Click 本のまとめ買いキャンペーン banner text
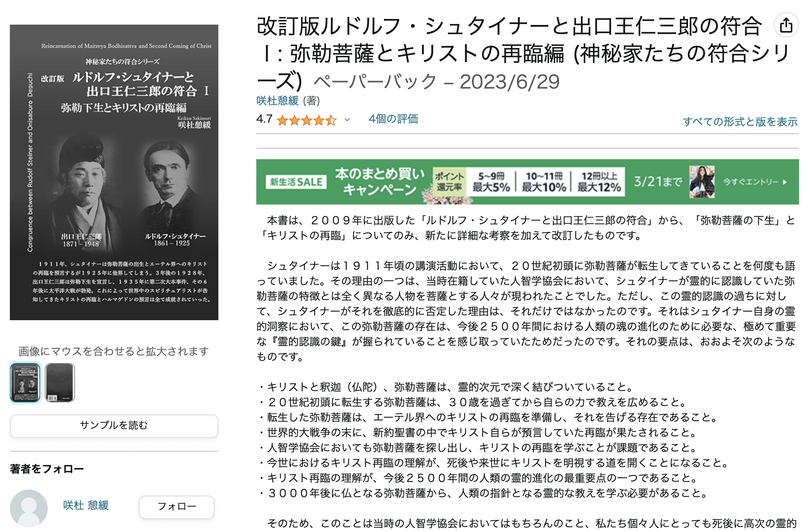Viewport: 809px width, 532px height. pyautogui.click(x=379, y=182)
